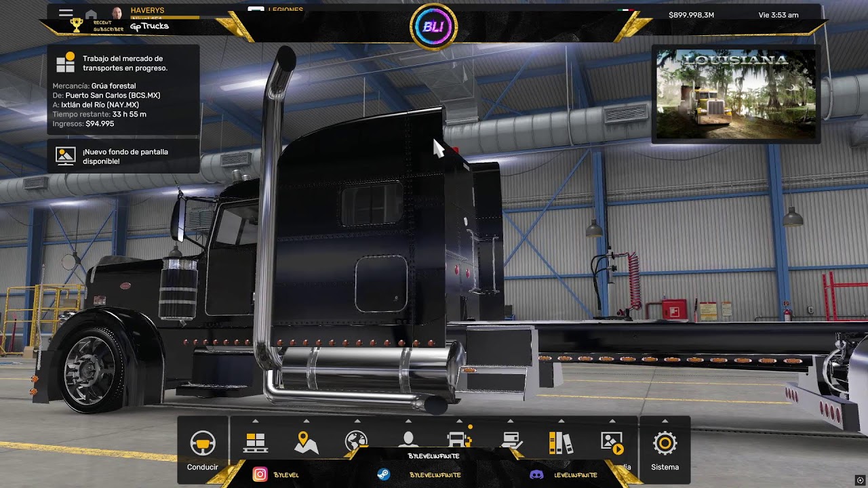Click the 'Grúa forestal' cargo text
Screen dimensions: 868x488
pyautogui.click(x=114, y=86)
